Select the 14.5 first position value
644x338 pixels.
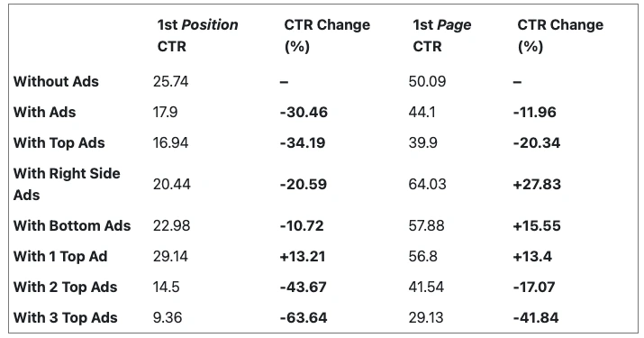166,287
